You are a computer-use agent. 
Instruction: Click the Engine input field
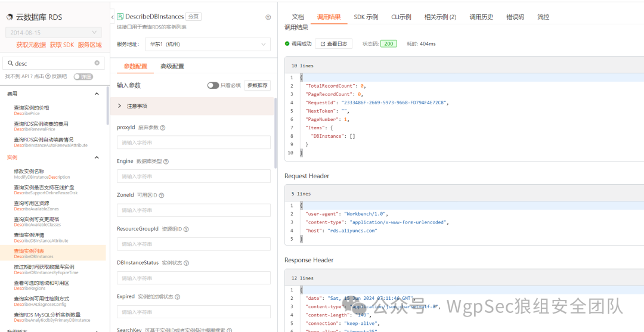[x=193, y=176]
